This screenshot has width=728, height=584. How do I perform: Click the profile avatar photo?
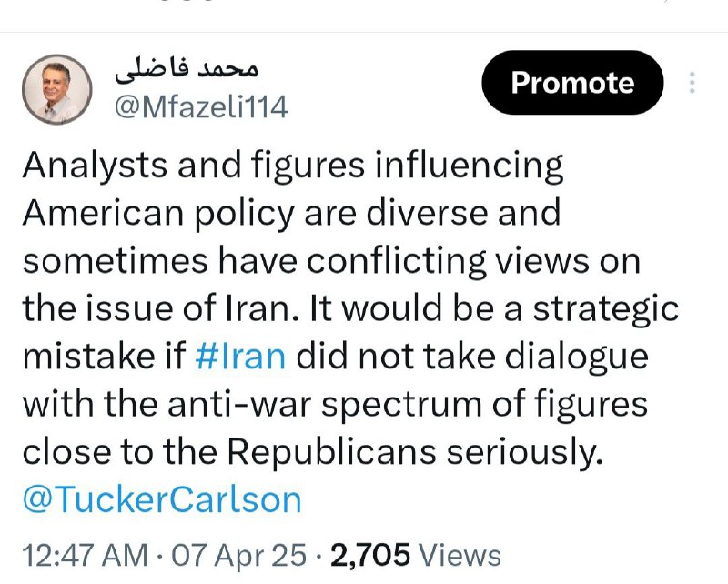pos(56,89)
